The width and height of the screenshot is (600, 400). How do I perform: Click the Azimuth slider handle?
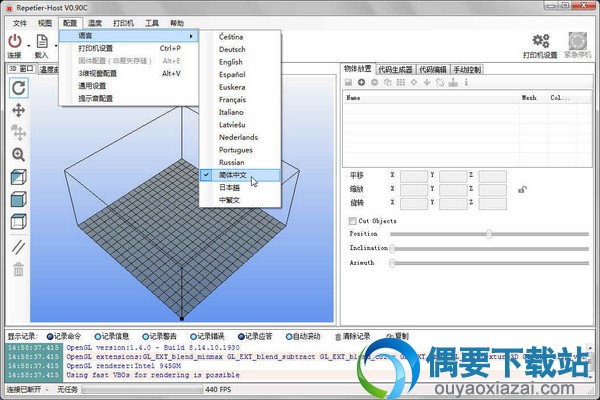(392, 263)
